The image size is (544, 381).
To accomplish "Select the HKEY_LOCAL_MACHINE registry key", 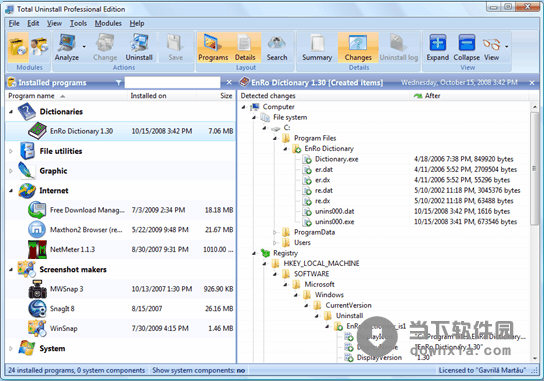I will coord(321,263).
